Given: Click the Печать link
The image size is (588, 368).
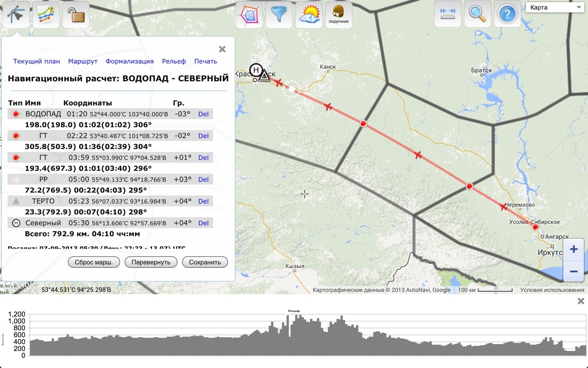Looking at the screenshot, I should (x=206, y=61).
